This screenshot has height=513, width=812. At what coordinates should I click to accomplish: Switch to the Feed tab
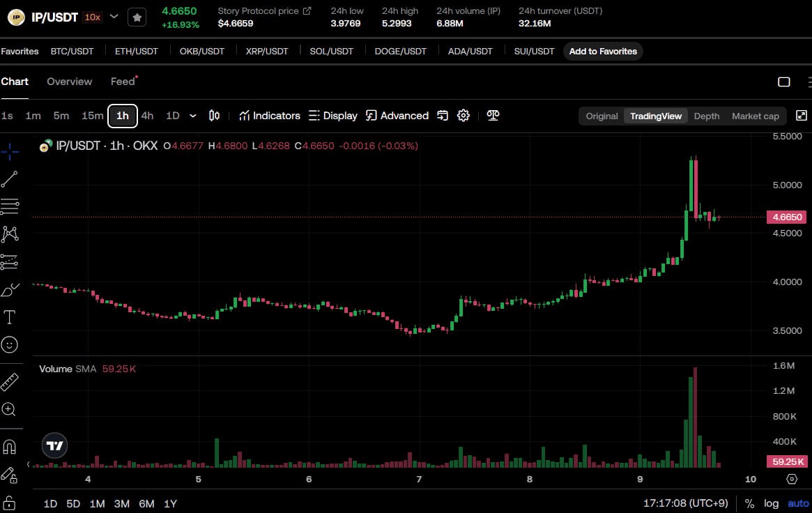coord(123,82)
